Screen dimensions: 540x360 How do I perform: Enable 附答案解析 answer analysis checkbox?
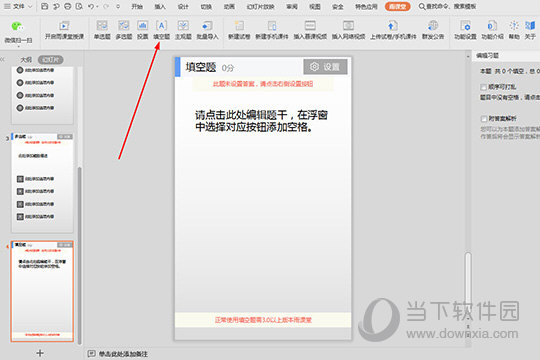[x=484, y=119]
